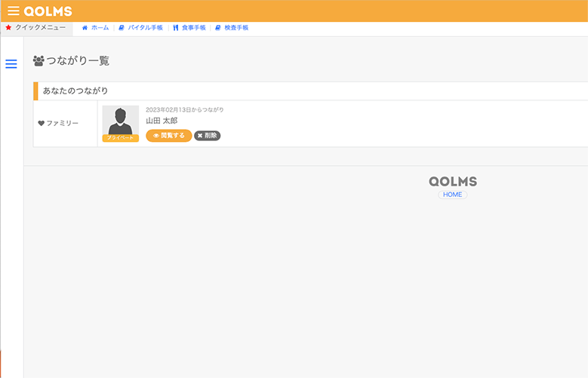Select the あなたのつながり section header
This screenshot has width=588, height=378.
75,91
